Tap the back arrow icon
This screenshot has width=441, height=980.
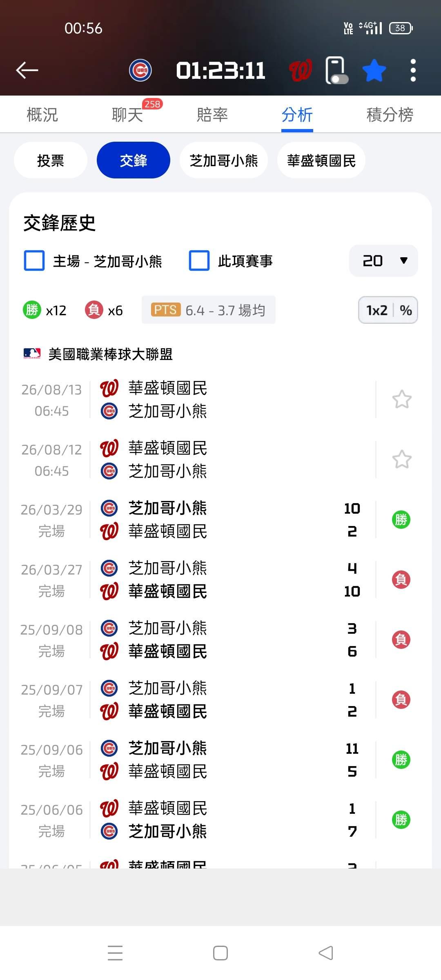point(27,70)
